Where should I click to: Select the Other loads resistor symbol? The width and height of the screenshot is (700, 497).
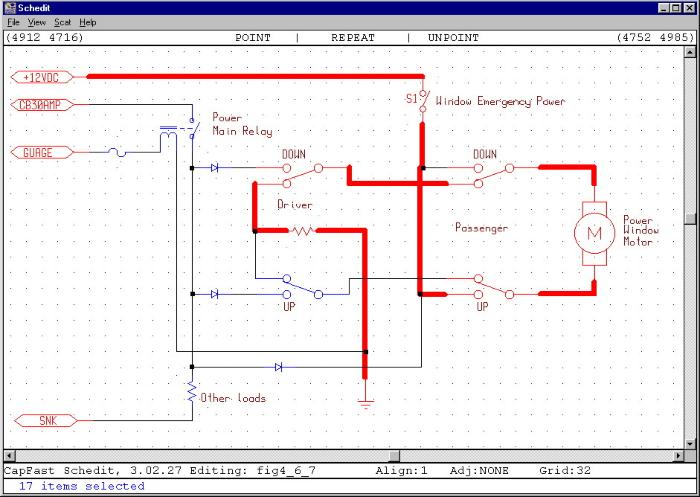(x=191, y=393)
